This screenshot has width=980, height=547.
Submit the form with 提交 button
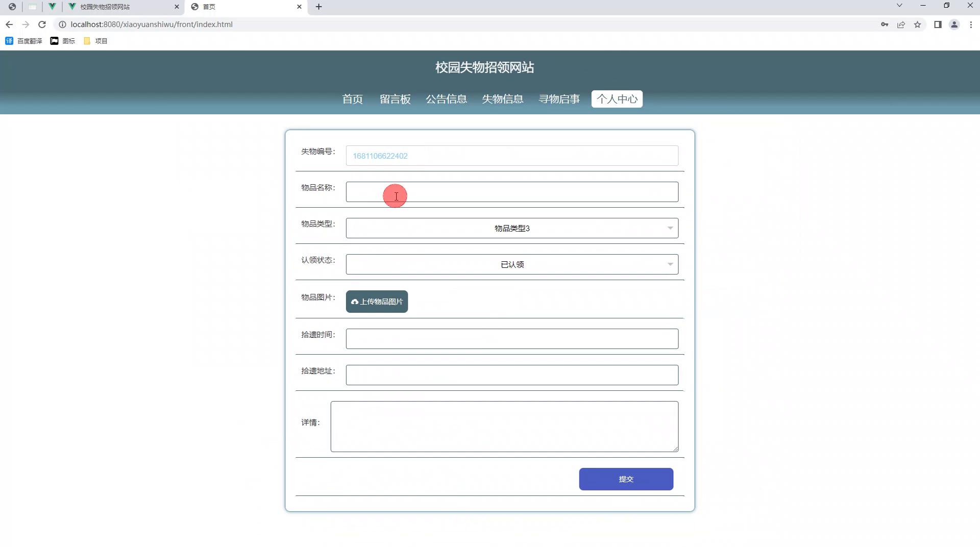coord(626,479)
